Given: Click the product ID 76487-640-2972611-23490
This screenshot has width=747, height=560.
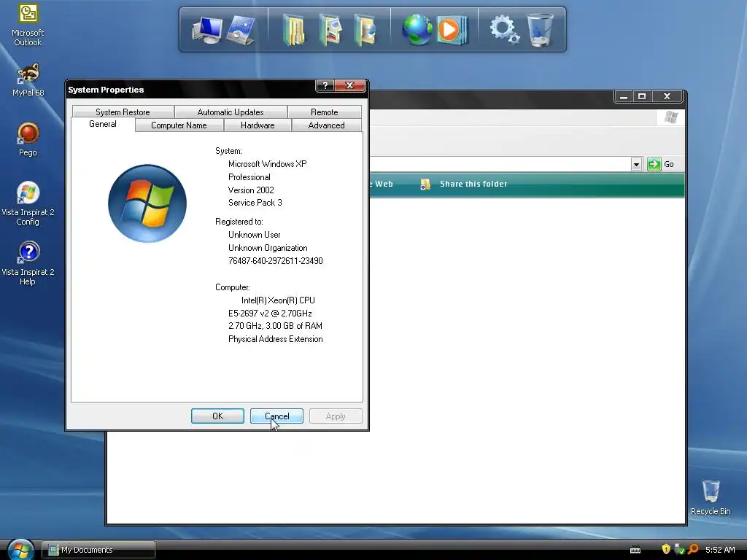Looking at the screenshot, I should click(275, 261).
